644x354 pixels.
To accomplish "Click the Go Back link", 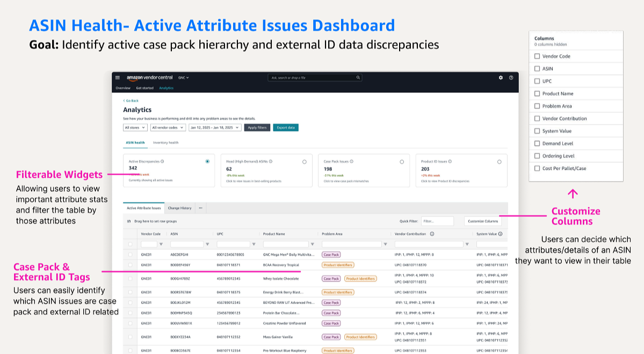I will tap(131, 100).
